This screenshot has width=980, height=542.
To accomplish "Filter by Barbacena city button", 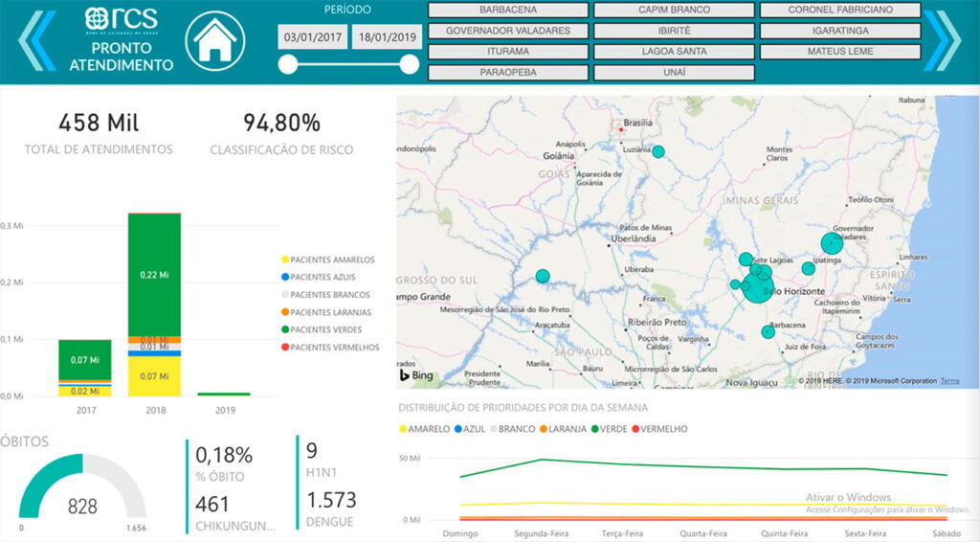I will tap(508, 10).
